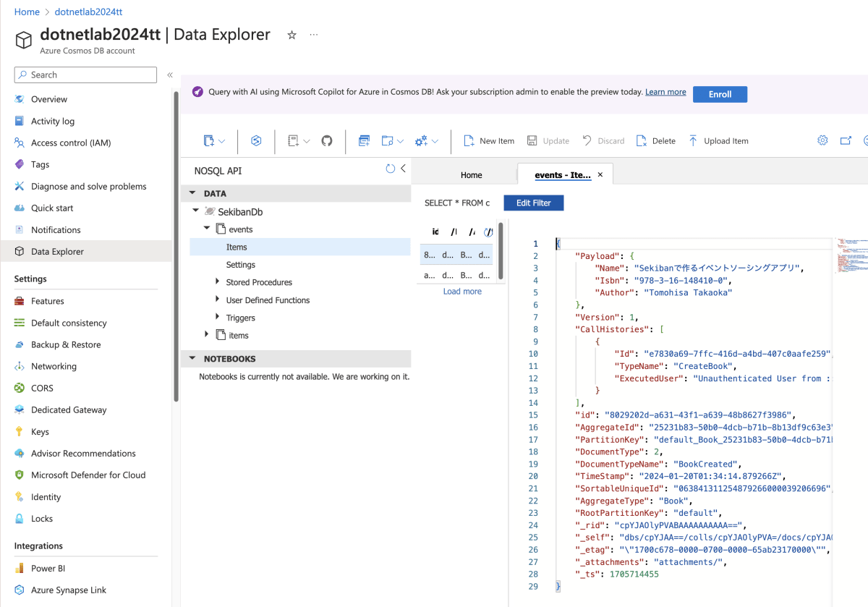Click the Learn more link in banner
Viewport: 868px width, 607px height.
point(665,92)
